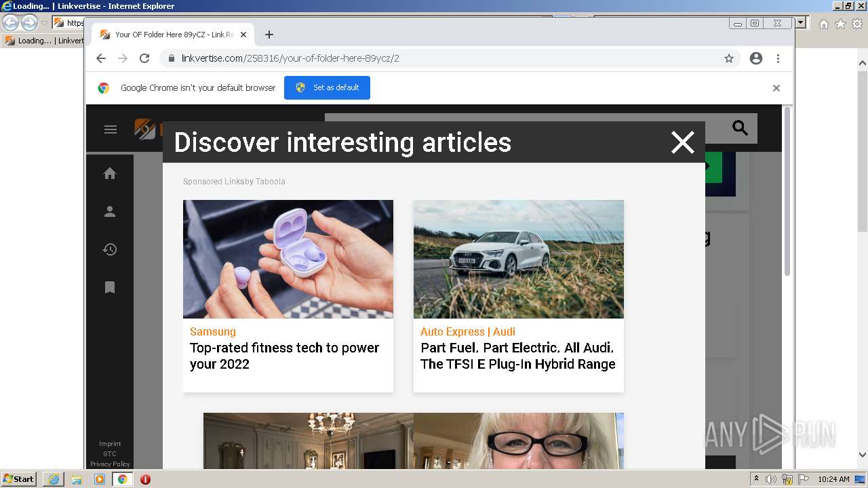Dismiss the default browser notification bar

click(x=776, y=88)
